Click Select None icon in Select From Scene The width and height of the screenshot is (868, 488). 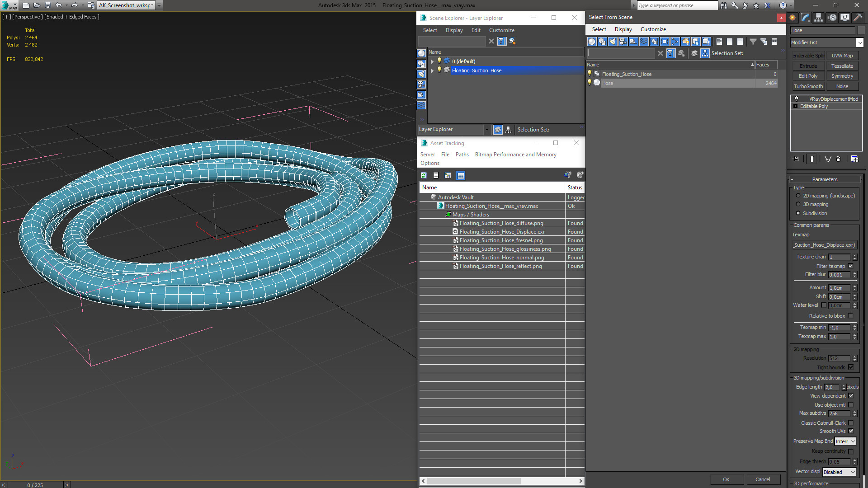[730, 42]
